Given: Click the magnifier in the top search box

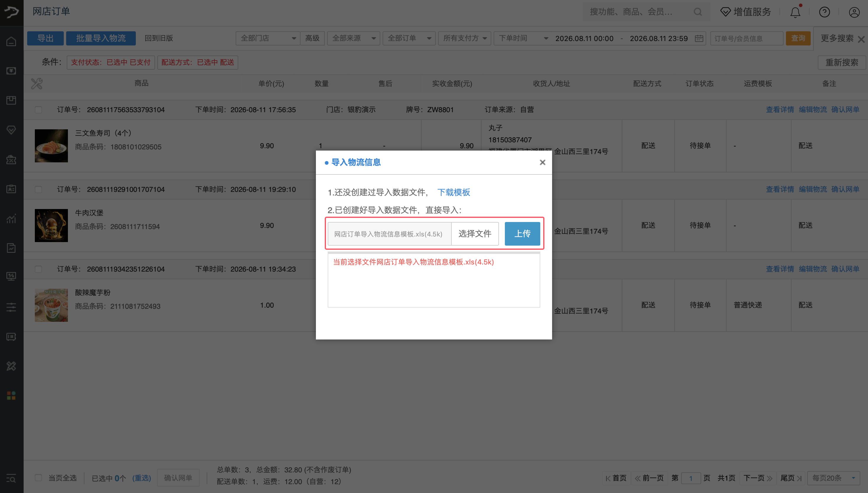Looking at the screenshot, I should tap(698, 12).
